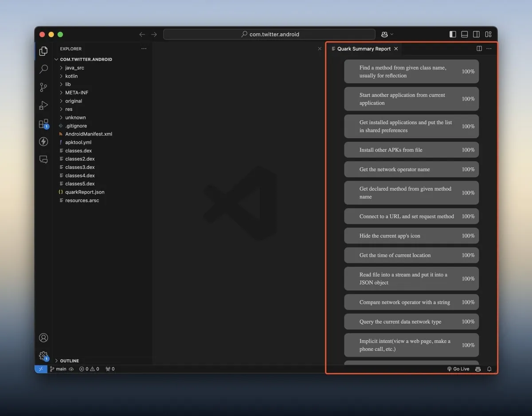Click the notifications bell in status bar

click(489, 369)
